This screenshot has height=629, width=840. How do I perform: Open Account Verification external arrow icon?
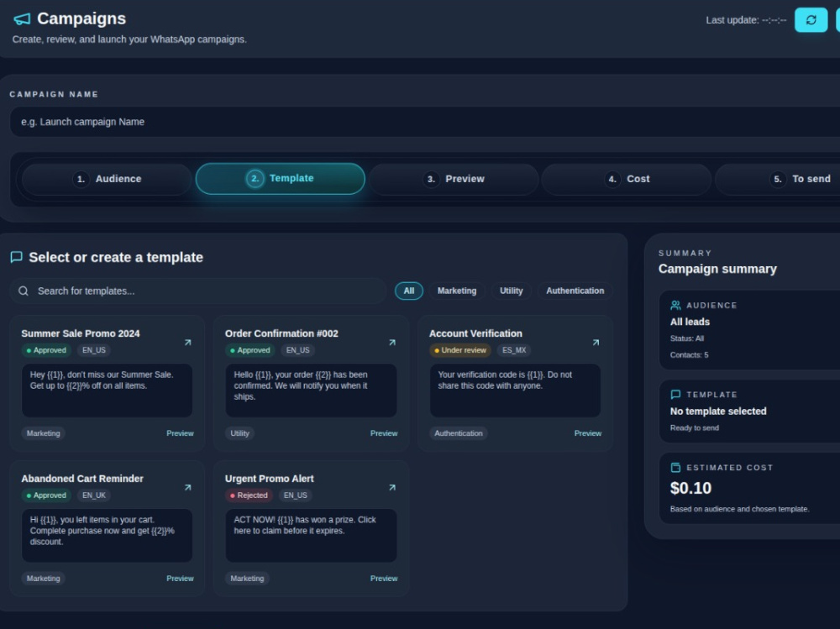(x=596, y=343)
